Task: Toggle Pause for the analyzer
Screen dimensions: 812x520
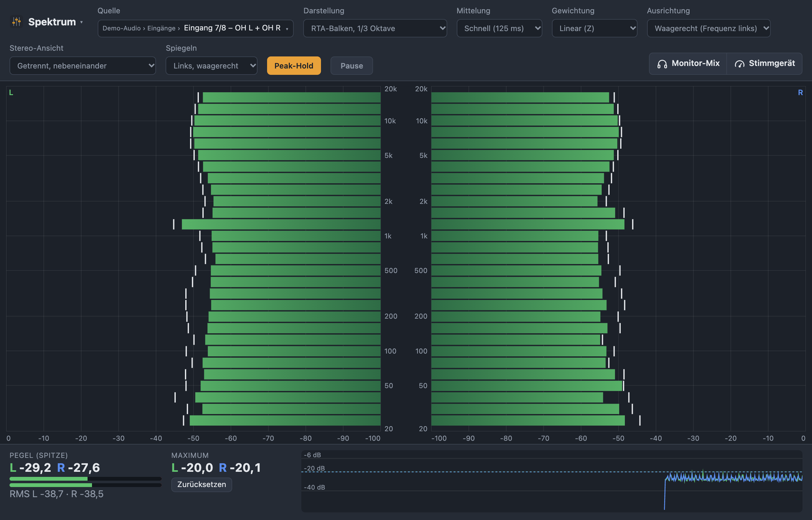Action: (x=352, y=65)
